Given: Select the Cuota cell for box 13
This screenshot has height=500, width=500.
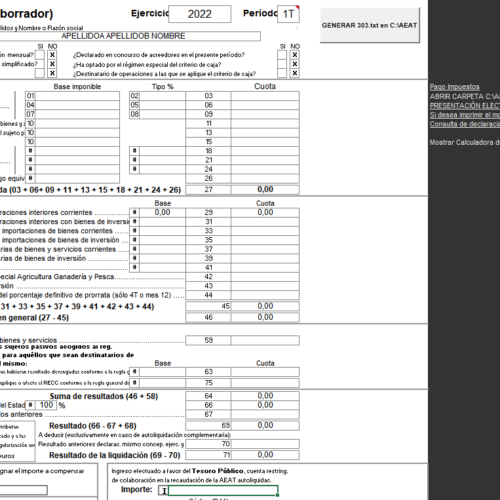Looking at the screenshot, I should pos(265,133).
